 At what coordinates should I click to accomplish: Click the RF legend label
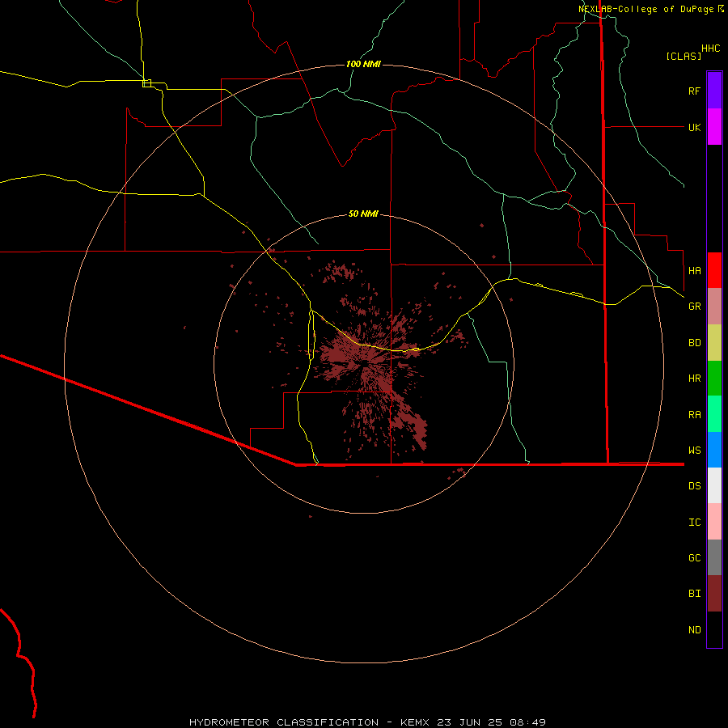click(694, 91)
